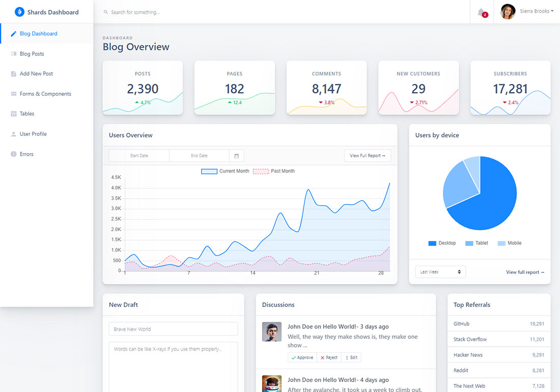Toggle Past Month legend swatch
Image resolution: width=560 pixels, height=392 pixels.
point(261,172)
